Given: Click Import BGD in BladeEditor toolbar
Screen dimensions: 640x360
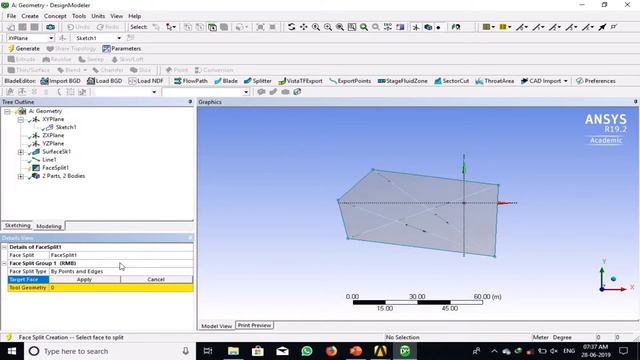Looking at the screenshot, I should [x=60, y=81].
